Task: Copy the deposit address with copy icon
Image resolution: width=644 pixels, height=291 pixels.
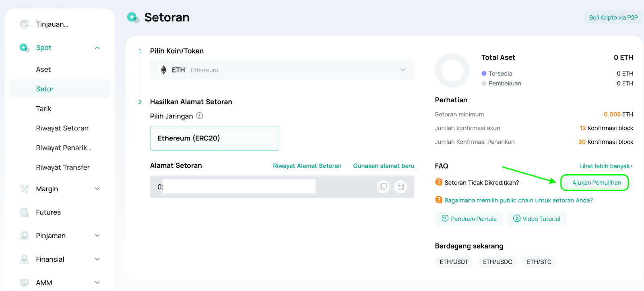Action: [x=383, y=186]
